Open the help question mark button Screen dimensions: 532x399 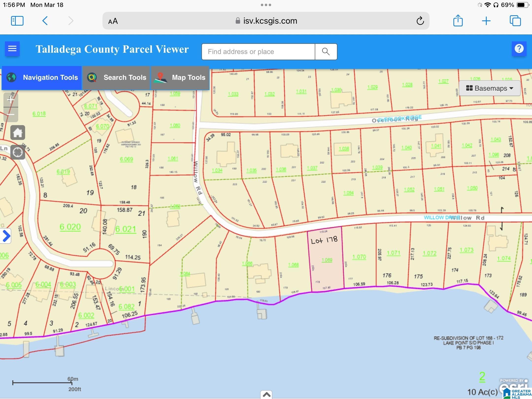point(519,49)
